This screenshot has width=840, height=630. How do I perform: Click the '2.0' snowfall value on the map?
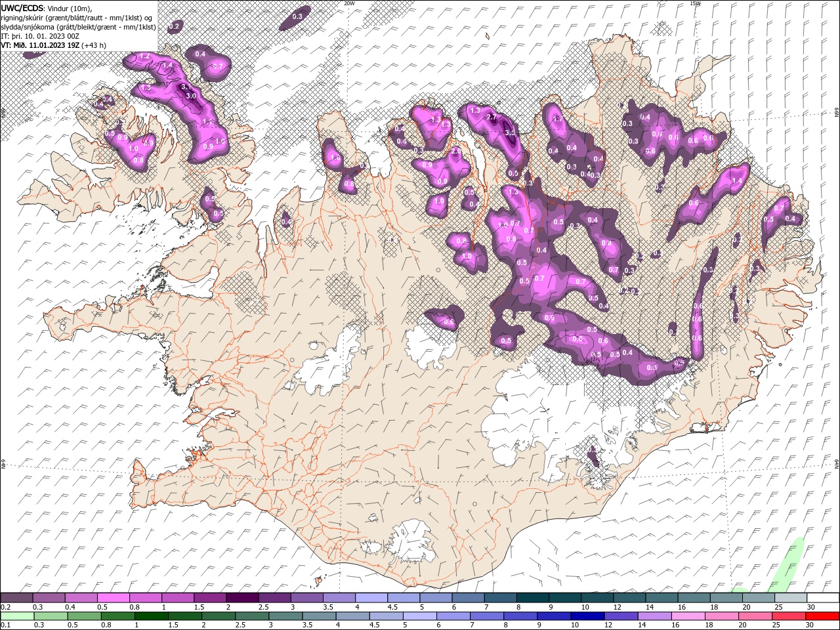tap(455, 151)
